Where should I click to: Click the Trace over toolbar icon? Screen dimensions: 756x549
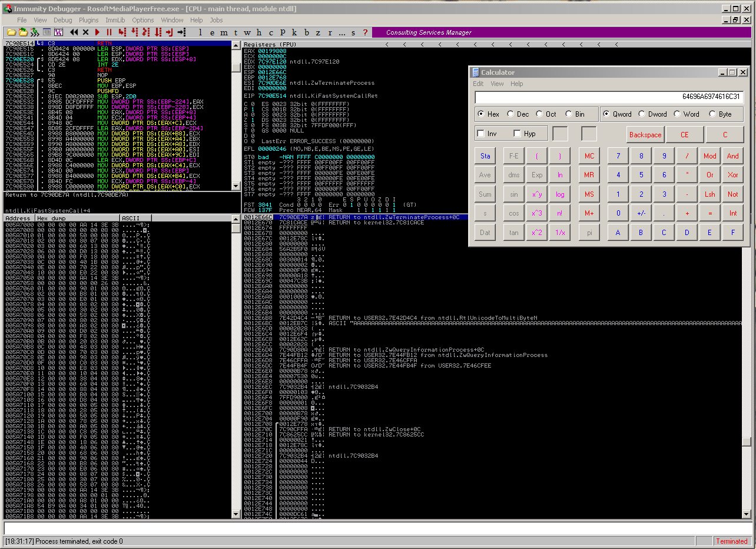pos(158,32)
